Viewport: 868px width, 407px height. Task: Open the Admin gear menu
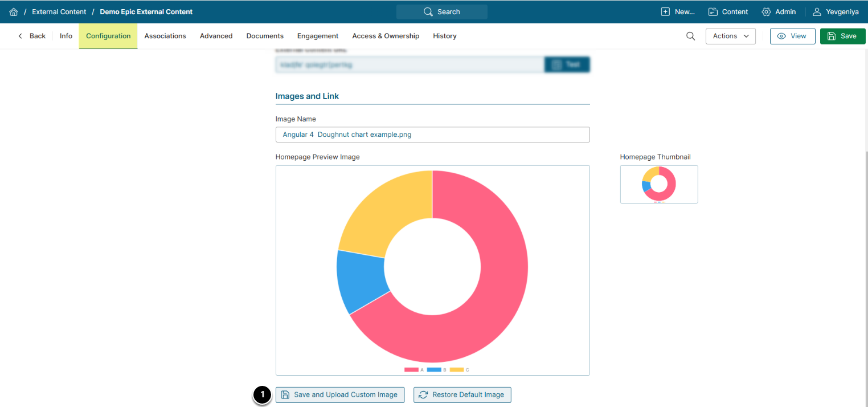779,12
